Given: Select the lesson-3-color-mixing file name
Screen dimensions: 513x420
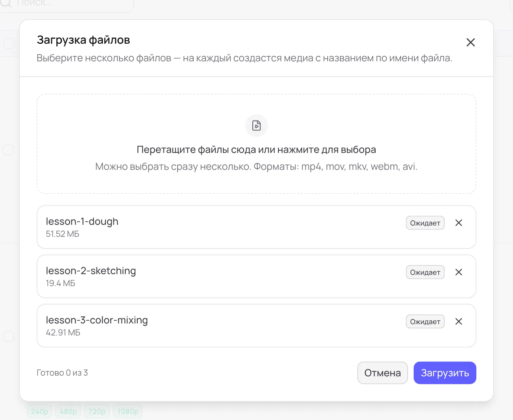Looking at the screenshot, I should [x=97, y=320].
